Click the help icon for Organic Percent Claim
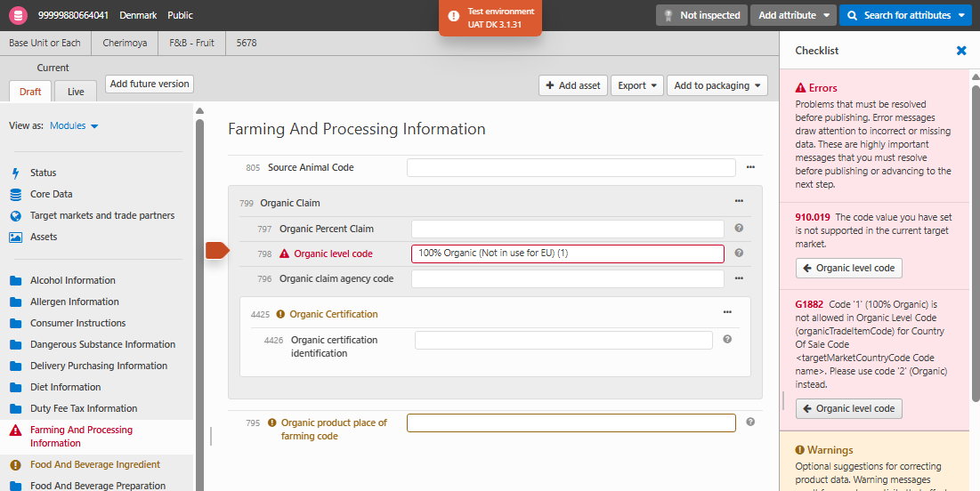Image resolution: width=980 pixels, height=491 pixels. pyautogui.click(x=739, y=229)
